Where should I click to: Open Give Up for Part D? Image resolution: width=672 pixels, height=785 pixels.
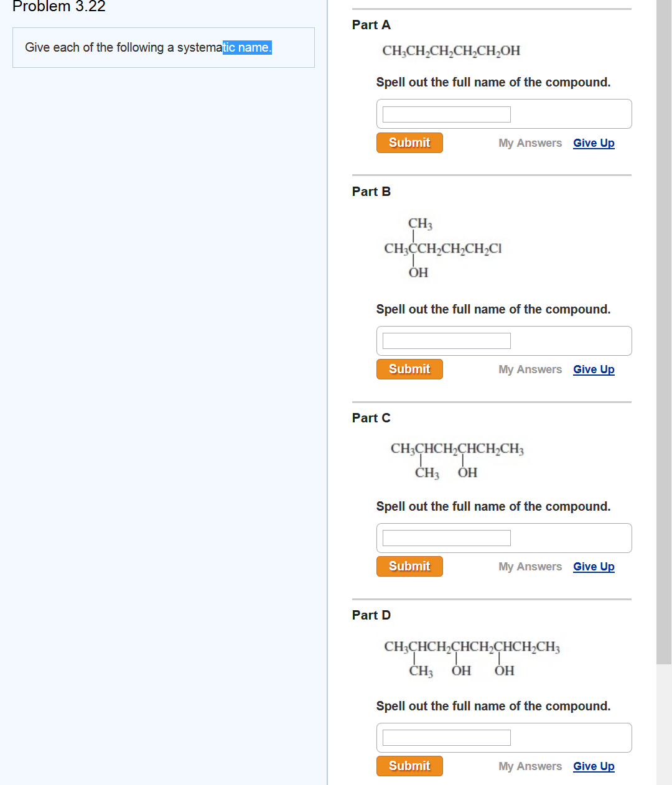click(x=593, y=766)
